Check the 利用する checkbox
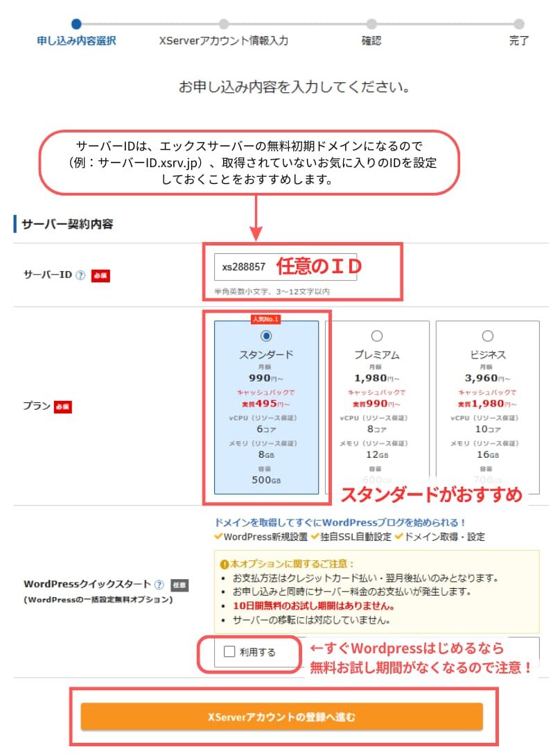Screen dimensions: 553x756 [x=229, y=651]
